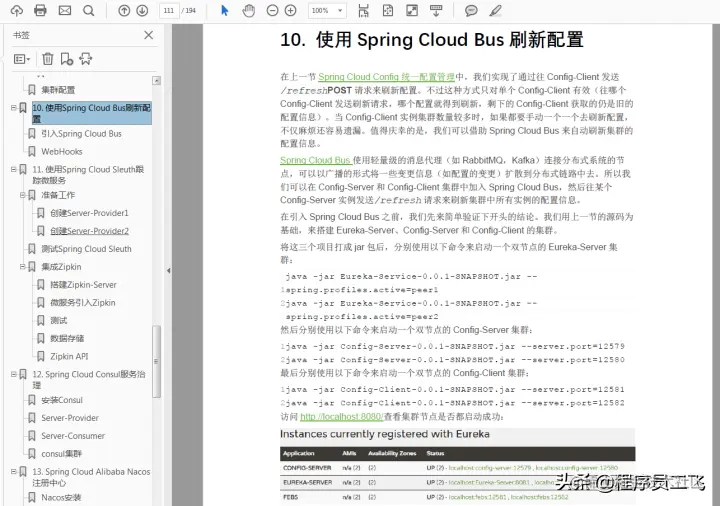Screen dimensions: 720x506
Task: Open bookmark 12. Spring Cloud Consul服务治理
Action: pos(89,380)
